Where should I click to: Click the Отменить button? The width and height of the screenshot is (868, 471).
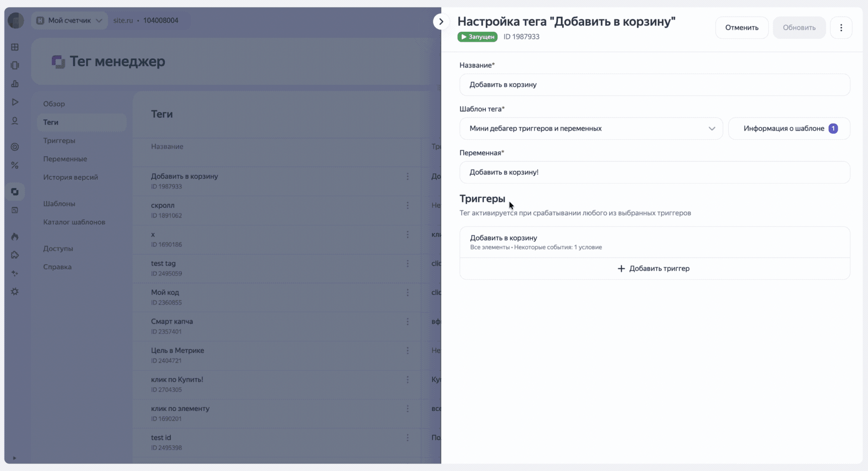741,28
